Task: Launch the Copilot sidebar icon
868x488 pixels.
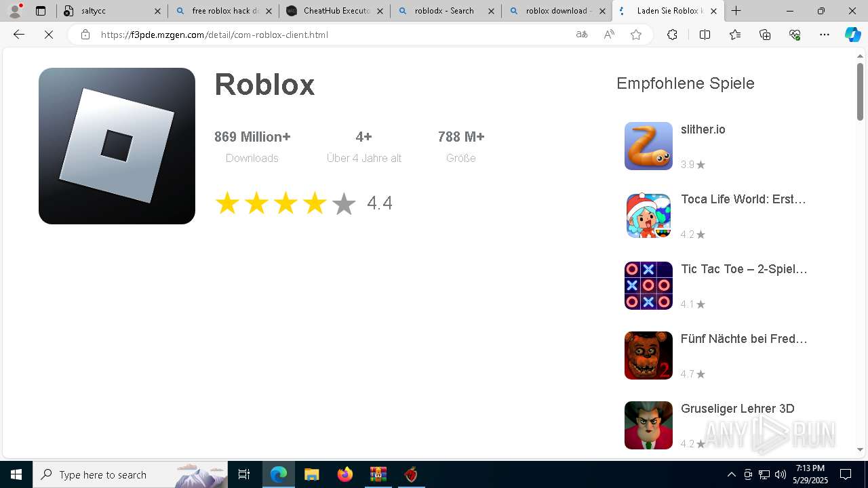Action: point(852,35)
